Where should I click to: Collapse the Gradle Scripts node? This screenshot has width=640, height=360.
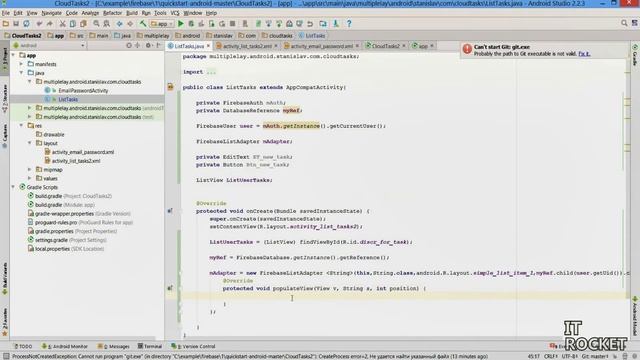(x=13, y=187)
